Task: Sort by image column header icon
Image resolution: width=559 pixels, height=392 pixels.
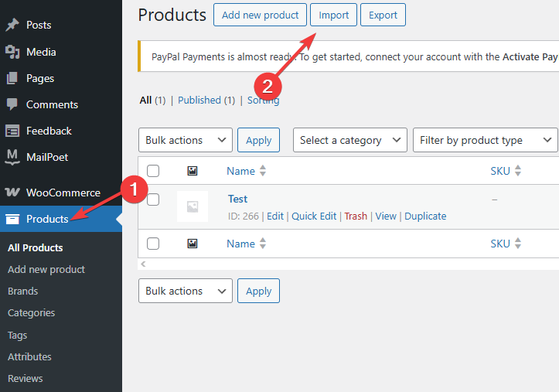Action: tap(193, 171)
